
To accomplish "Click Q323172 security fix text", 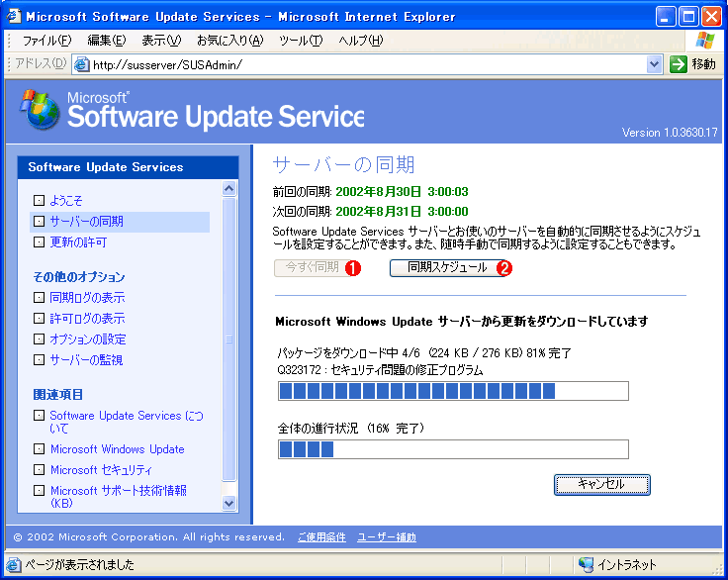I will coord(380,370).
